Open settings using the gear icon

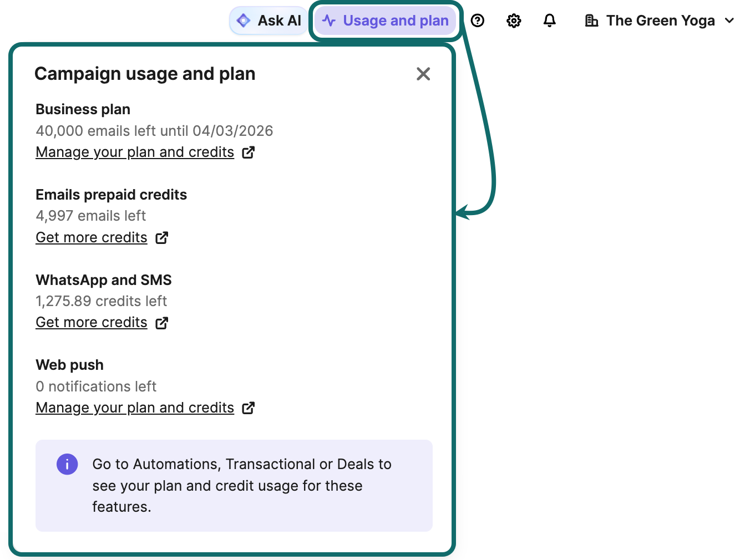[514, 20]
